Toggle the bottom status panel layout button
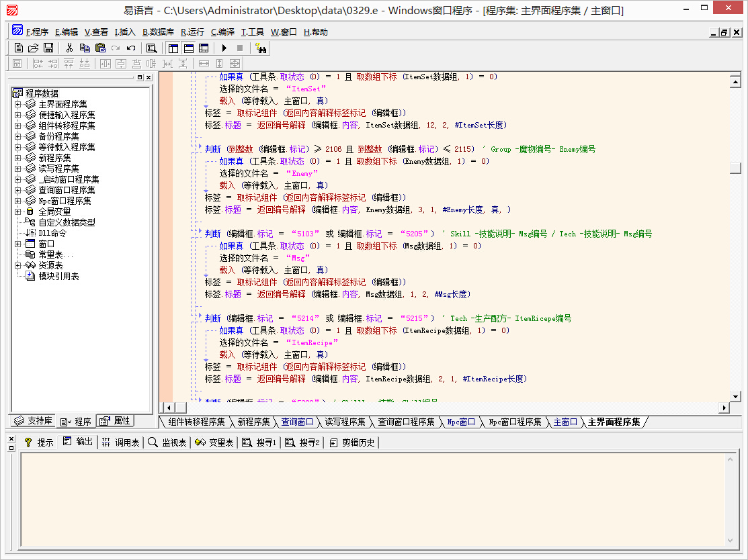The image size is (748, 560). (189, 48)
